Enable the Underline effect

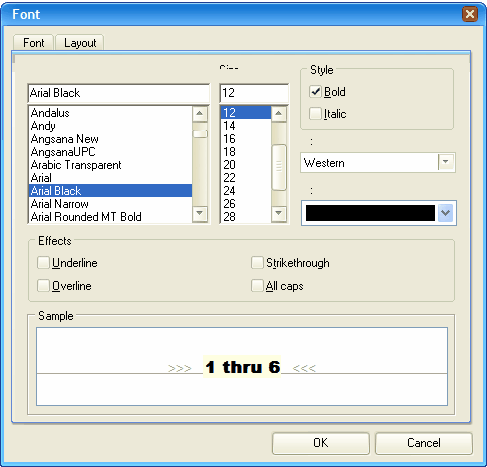pos(43,263)
